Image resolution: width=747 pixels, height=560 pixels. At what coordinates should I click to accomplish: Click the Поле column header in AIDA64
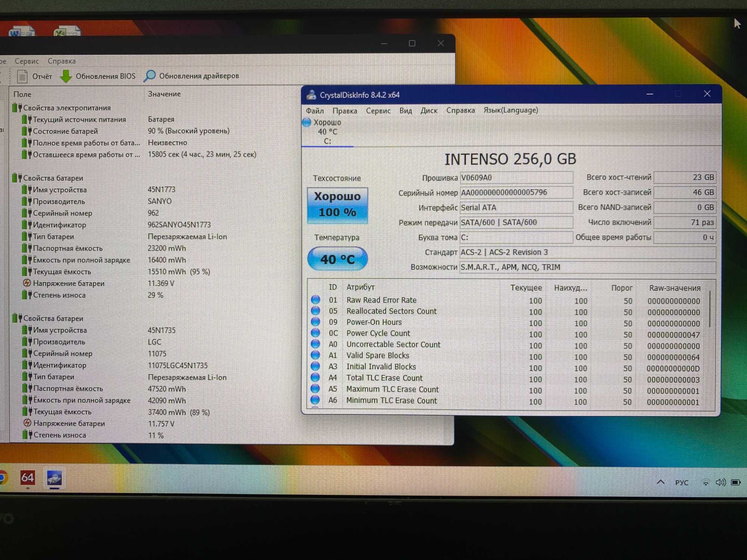tap(22, 94)
